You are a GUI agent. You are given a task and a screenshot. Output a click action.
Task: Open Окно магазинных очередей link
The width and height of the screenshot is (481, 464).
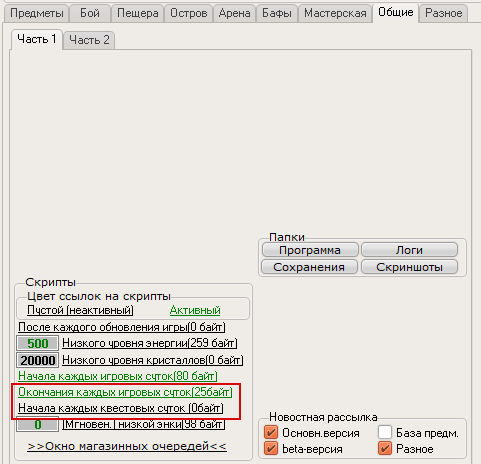point(127,446)
